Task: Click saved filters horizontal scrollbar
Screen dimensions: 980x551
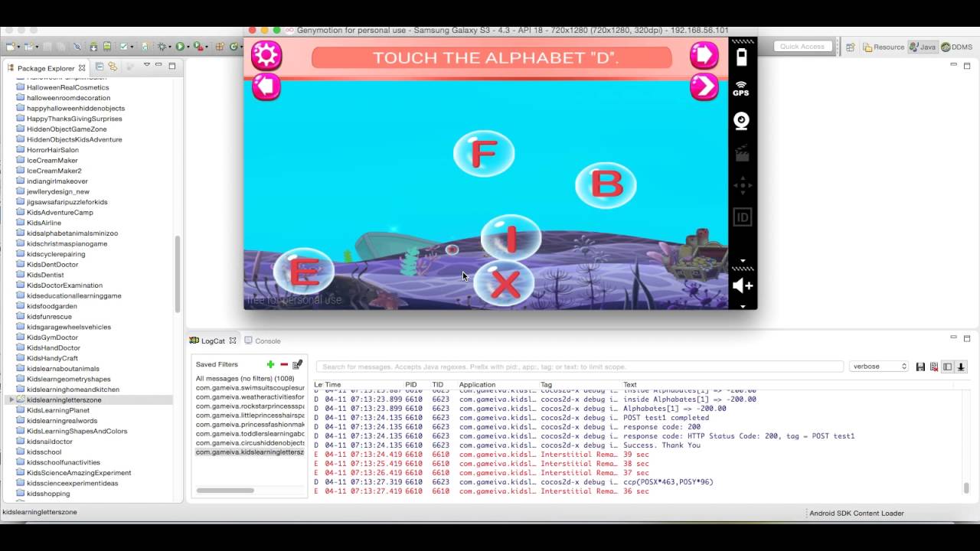Action: (225, 490)
